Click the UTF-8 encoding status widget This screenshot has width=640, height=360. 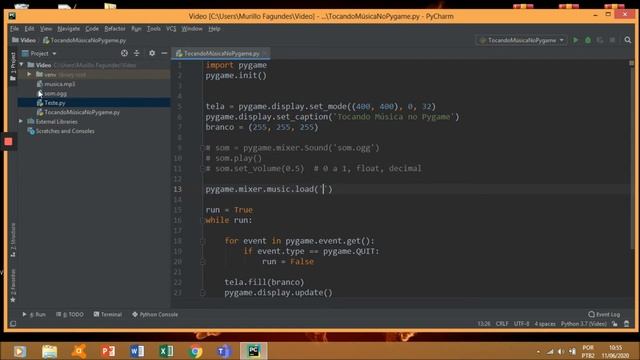click(521, 324)
